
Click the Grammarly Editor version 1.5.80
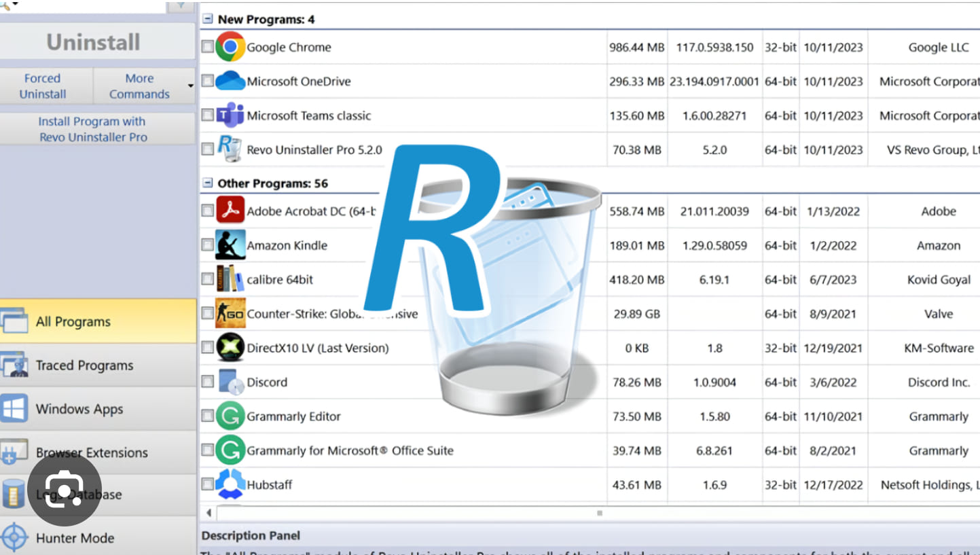(x=714, y=416)
